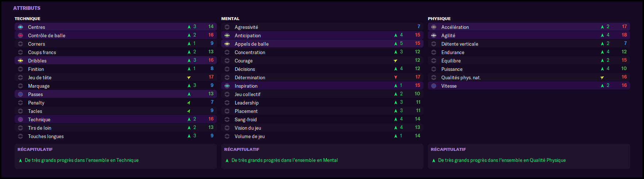Click the Leadership attribute label

(246, 103)
